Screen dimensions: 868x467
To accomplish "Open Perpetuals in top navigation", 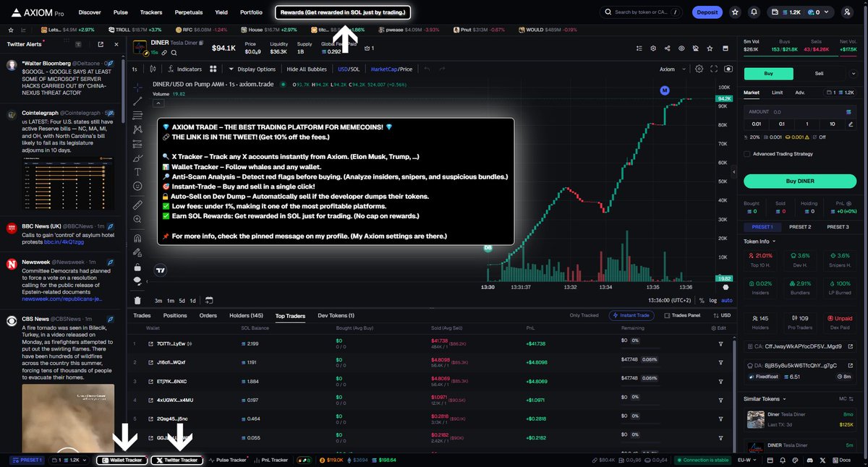I will 188,12.
